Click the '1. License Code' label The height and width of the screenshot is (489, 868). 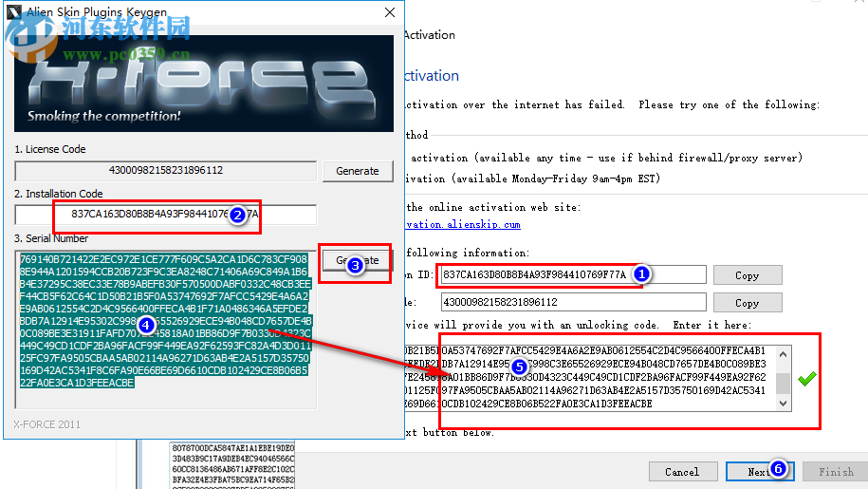(x=50, y=149)
